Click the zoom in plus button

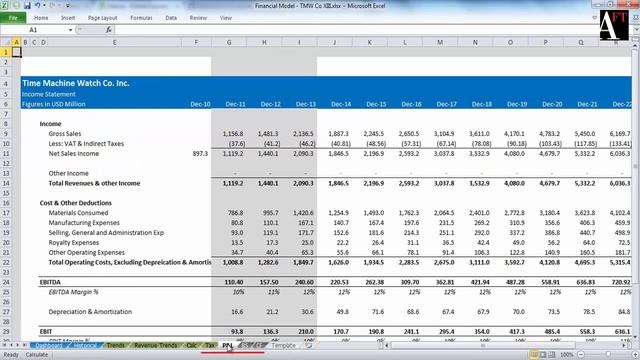point(635,355)
